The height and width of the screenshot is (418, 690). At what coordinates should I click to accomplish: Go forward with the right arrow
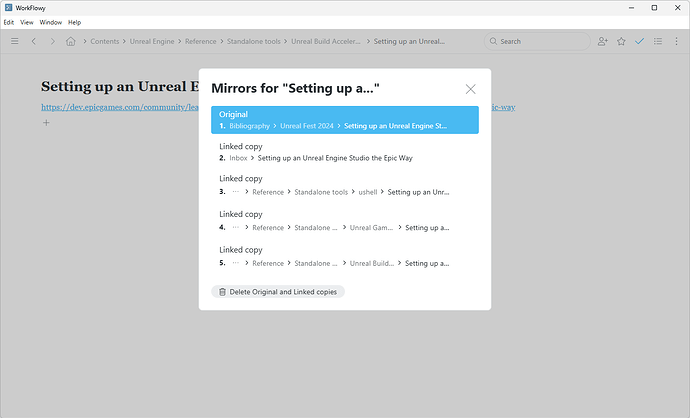[52, 41]
